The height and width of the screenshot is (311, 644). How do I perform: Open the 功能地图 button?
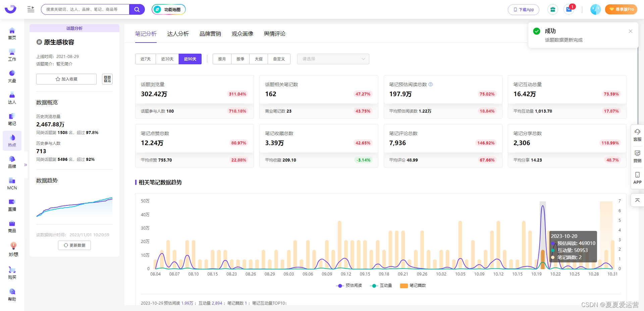click(169, 9)
